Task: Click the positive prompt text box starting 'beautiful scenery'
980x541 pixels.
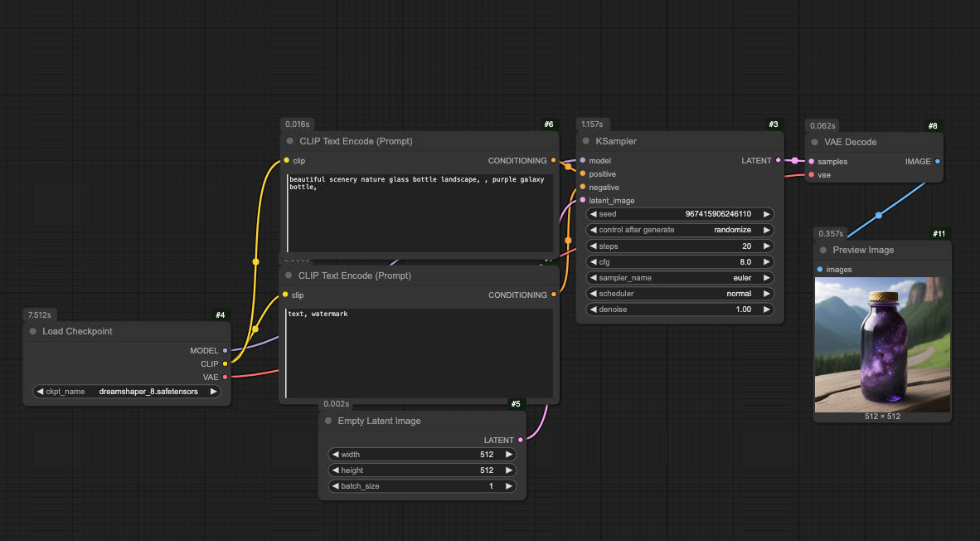Action: tap(420, 213)
